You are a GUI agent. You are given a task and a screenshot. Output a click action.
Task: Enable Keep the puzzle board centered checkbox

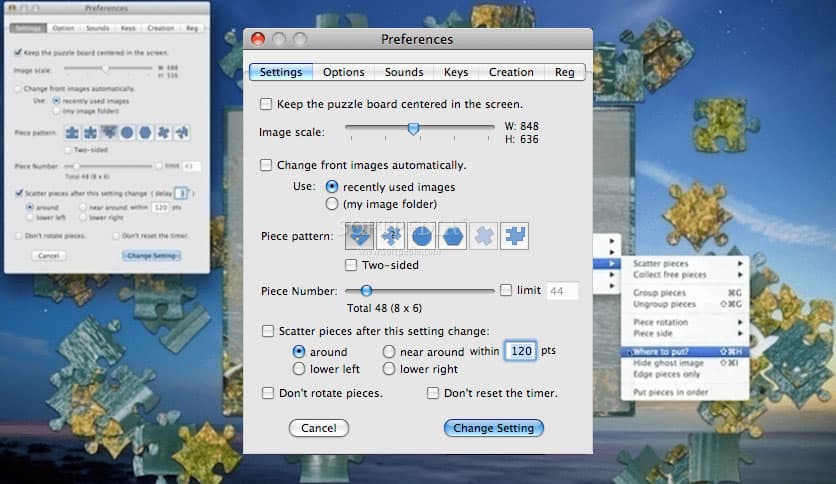click(x=266, y=104)
